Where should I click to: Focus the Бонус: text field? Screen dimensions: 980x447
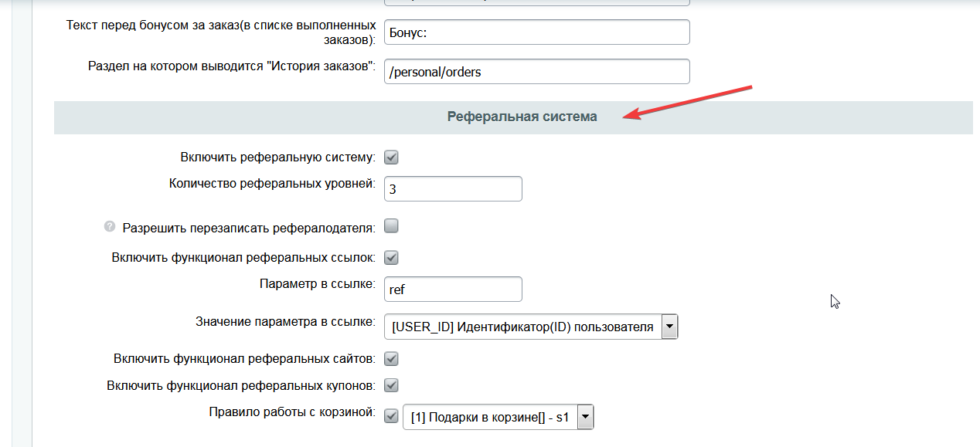click(536, 32)
